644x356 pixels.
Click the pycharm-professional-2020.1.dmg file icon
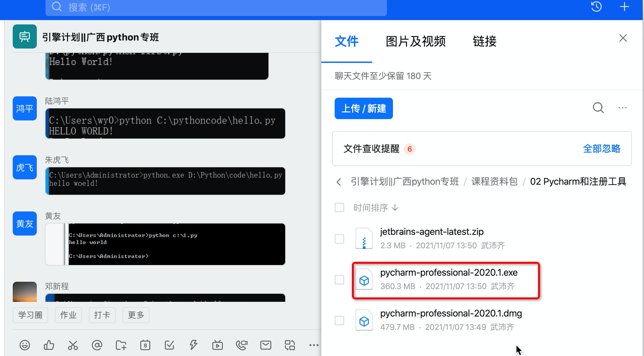click(x=364, y=321)
